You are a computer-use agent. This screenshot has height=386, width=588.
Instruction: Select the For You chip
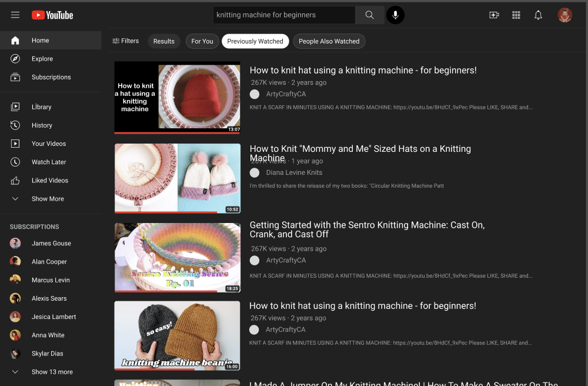coord(202,41)
